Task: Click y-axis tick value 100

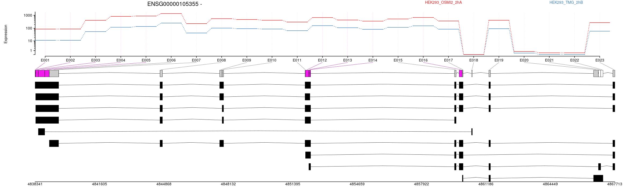Action: click(29, 28)
